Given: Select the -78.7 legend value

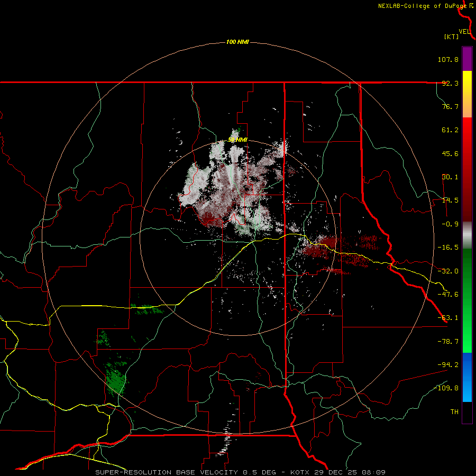Looking at the screenshot, I should (x=448, y=342).
